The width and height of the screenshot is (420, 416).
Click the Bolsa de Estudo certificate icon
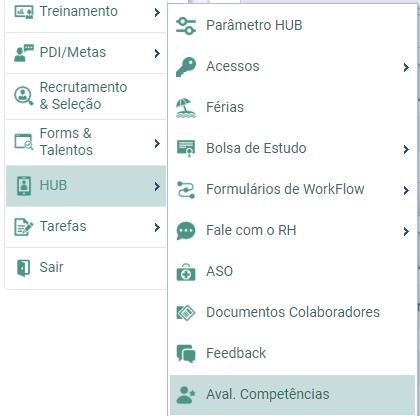pos(186,149)
